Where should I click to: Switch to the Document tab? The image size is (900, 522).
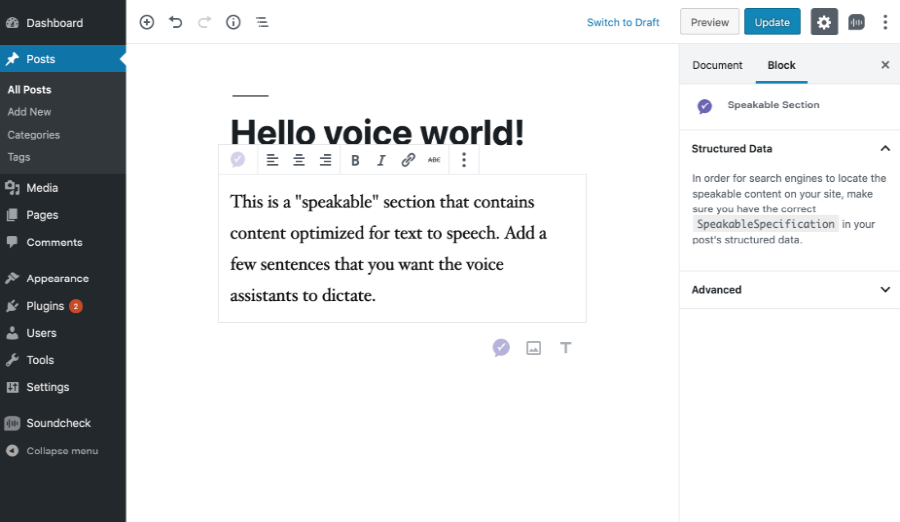[x=717, y=65]
